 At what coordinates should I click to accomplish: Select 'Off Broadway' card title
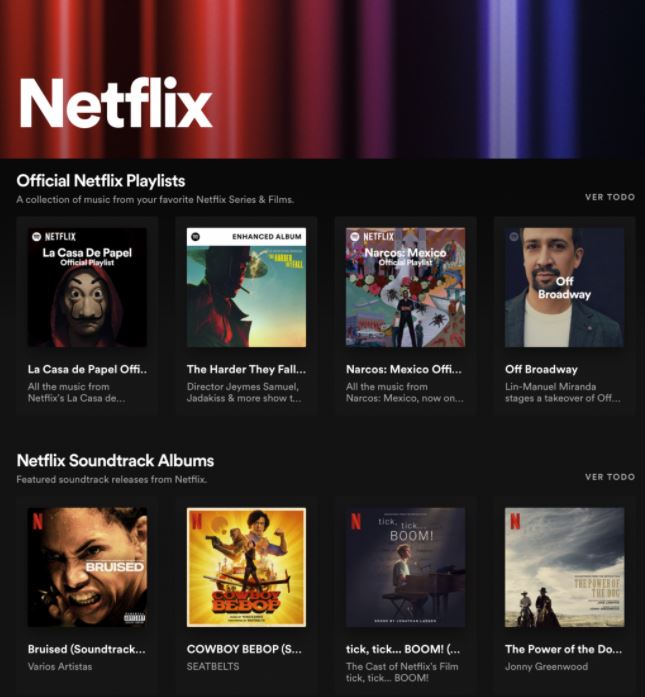pos(541,369)
